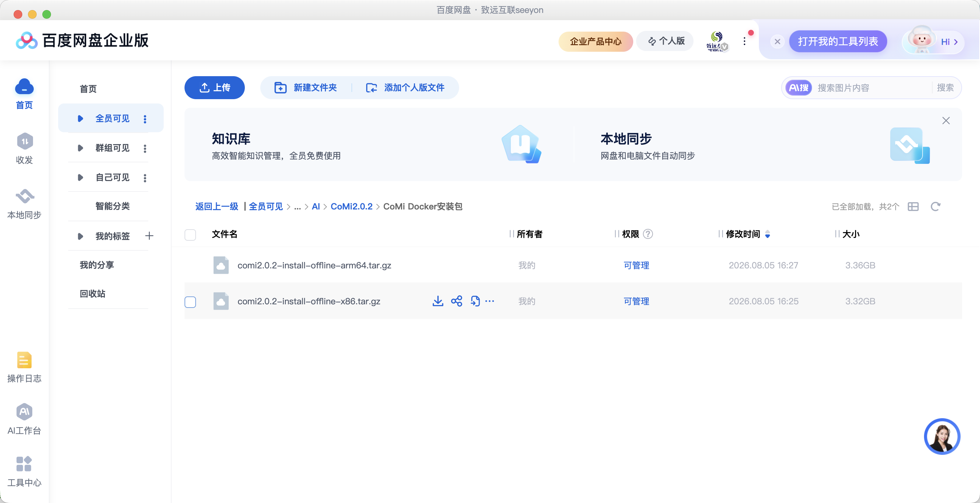
Task: Open the 致远互联 account avatar
Action: 717,41
